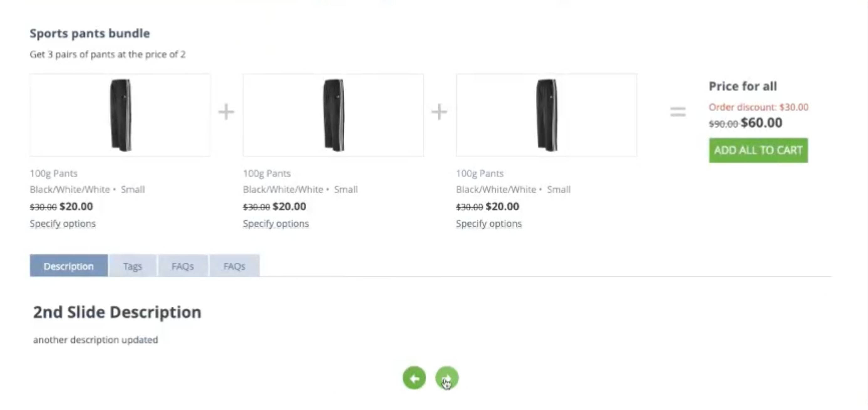Open the third 100g Pants title link

480,173
